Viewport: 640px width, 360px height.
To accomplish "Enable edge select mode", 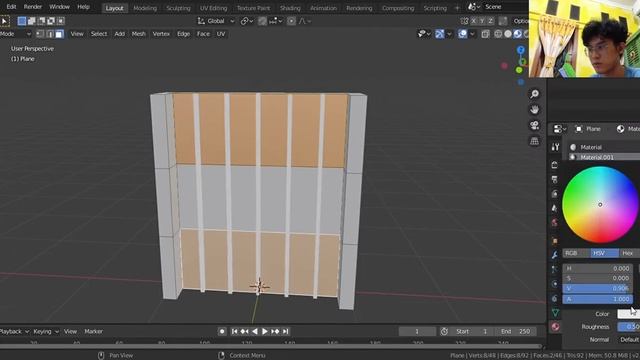I will [50, 34].
